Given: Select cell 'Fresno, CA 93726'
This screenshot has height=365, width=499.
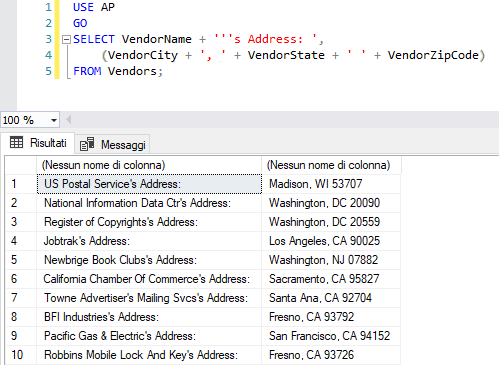Looking at the screenshot, I should [331, 355].
